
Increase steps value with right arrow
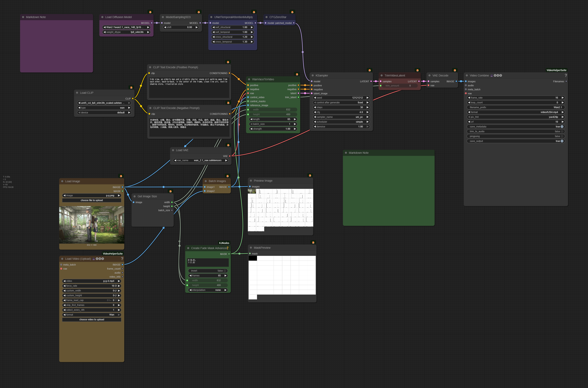tap(368, 107)
